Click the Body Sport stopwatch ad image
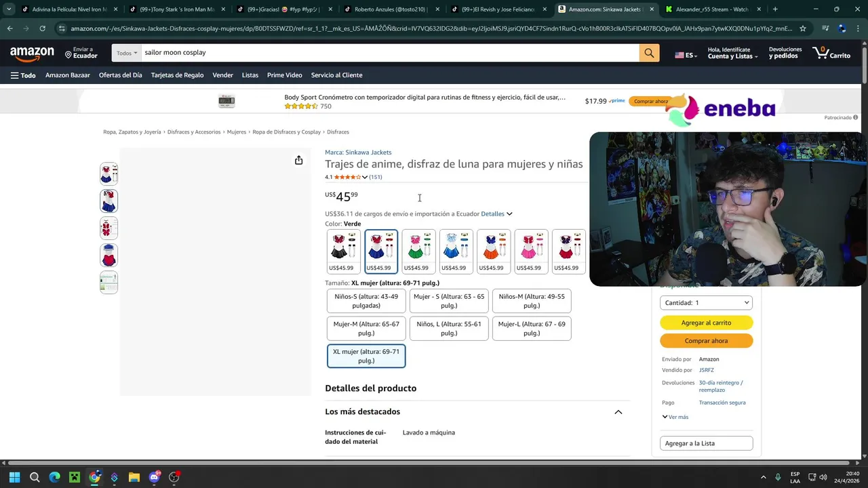The width and height of the screenshot is (868, 488). click(x=226, y=102)
